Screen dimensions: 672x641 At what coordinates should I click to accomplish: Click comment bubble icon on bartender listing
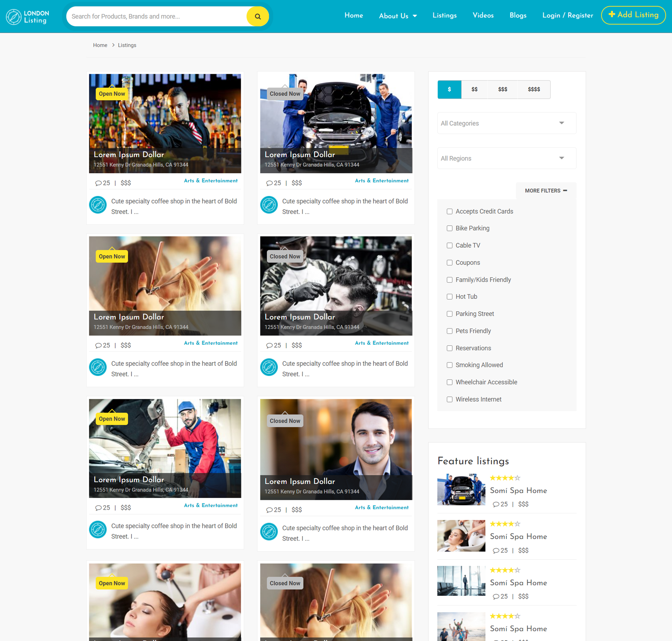98,183
